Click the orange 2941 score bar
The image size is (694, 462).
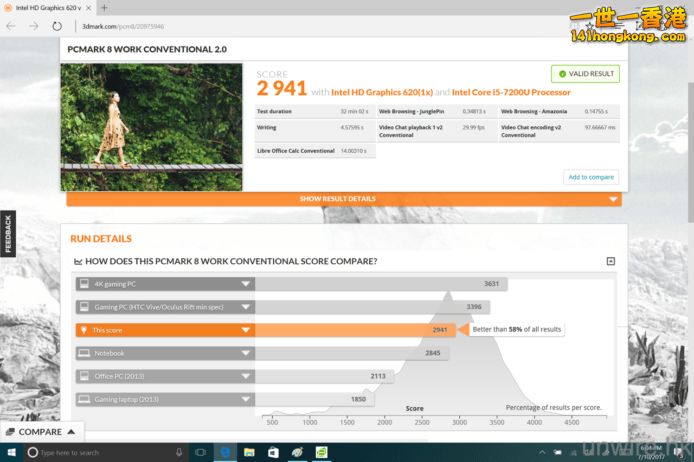355,330
